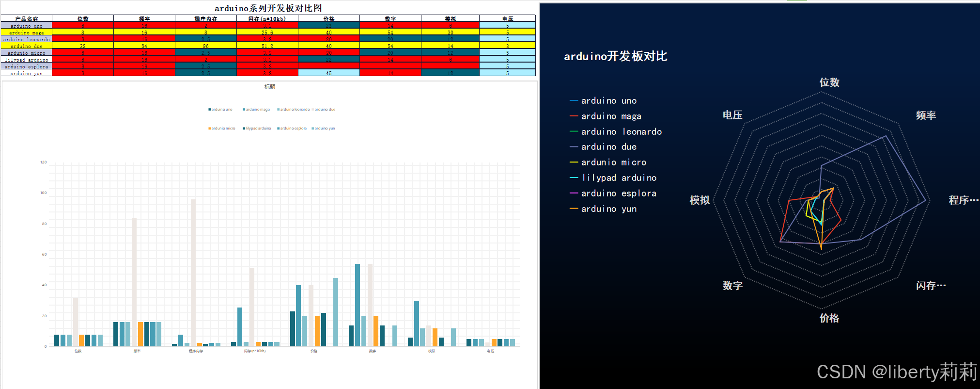Select the 'ardunio micro' table row name
The height and width of the screenshot is (389, 980).
pos(27,52)
